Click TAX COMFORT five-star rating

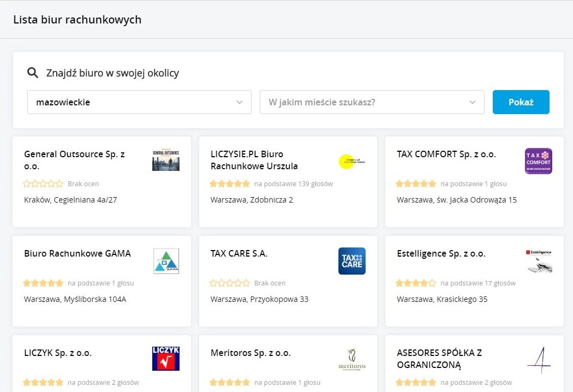416,183
